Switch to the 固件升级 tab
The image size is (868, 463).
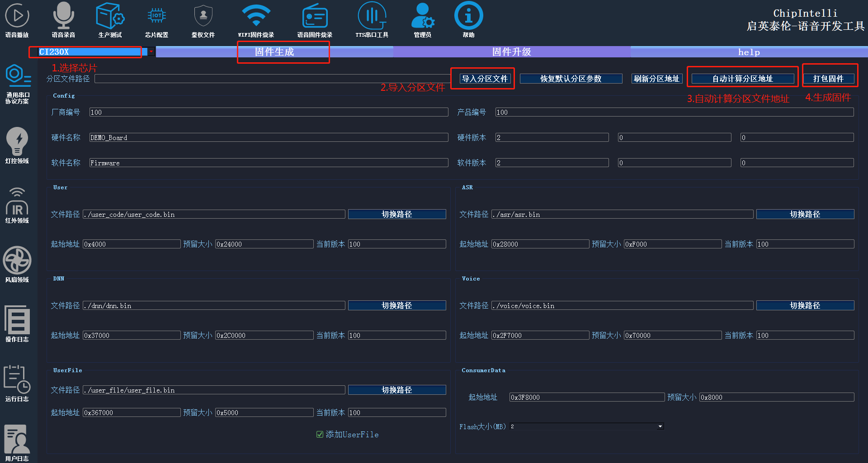pos(512,52)
